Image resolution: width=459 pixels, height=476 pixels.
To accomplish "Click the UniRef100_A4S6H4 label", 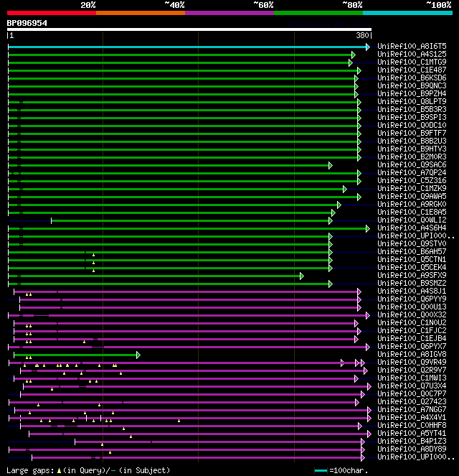I will coord(412,228).
